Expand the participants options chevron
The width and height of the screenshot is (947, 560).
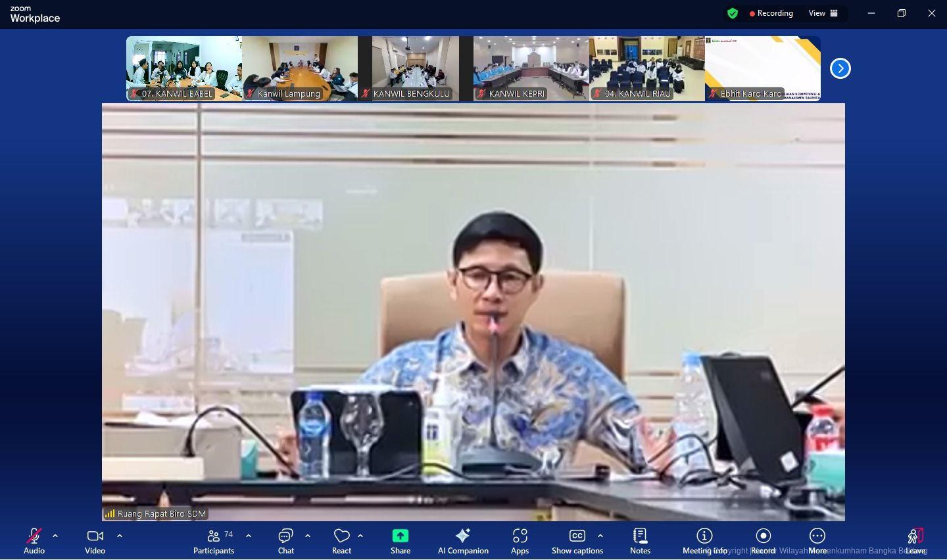(x=249, y=536)
